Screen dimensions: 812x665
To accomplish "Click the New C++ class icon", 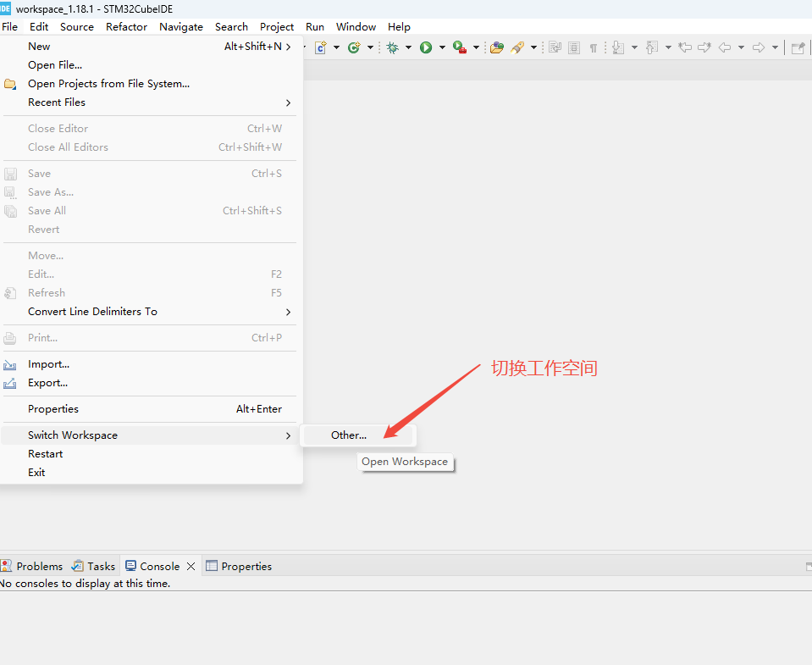I will click(x=354, y=47).
